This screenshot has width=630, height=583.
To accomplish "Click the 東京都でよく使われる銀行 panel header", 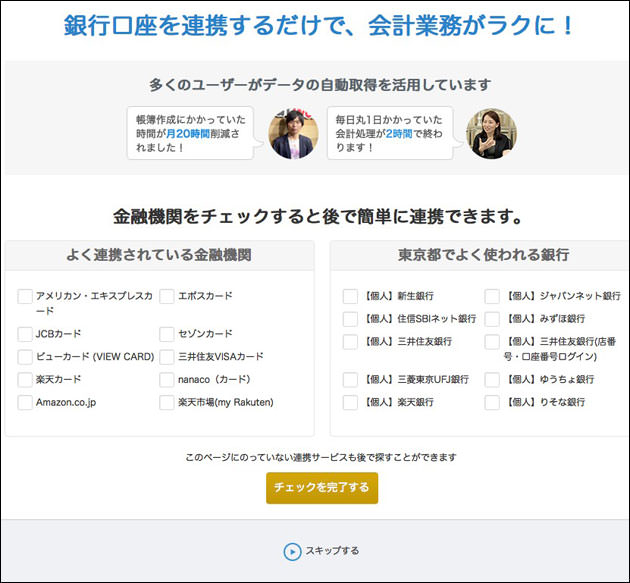I will click(480, 255).
